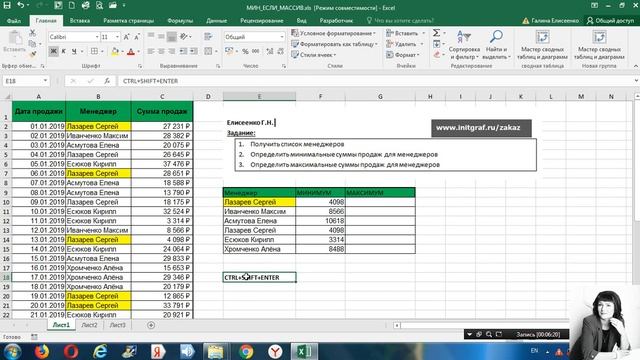Apply percent style to the cell

pyautogui.click(x=245, y=51)
